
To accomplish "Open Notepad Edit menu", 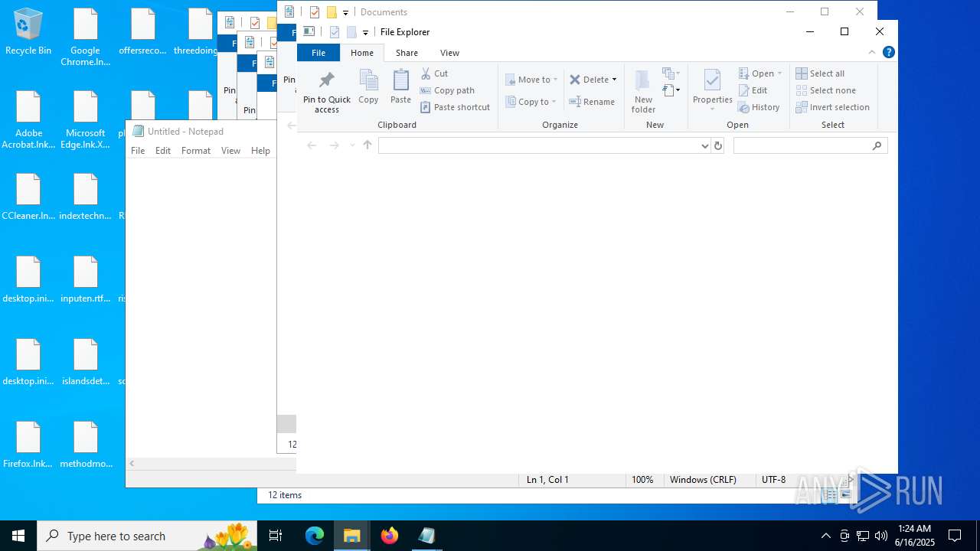I will [163, 151].
